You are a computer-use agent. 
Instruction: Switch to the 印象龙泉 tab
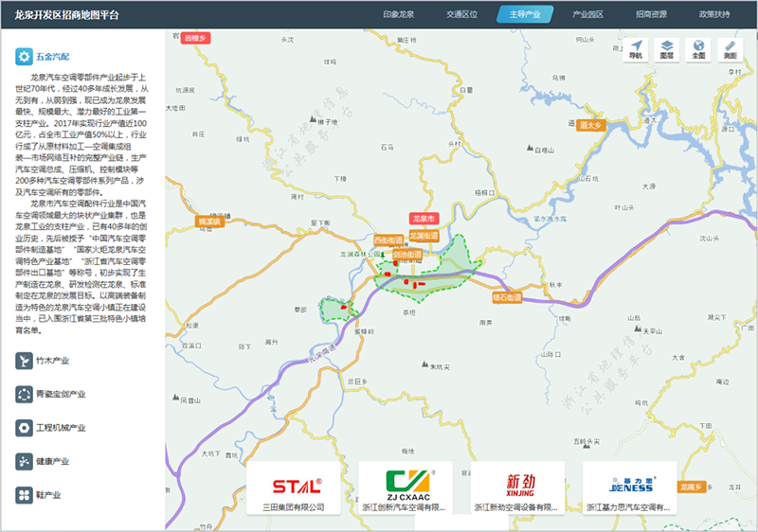pos(399,15)
